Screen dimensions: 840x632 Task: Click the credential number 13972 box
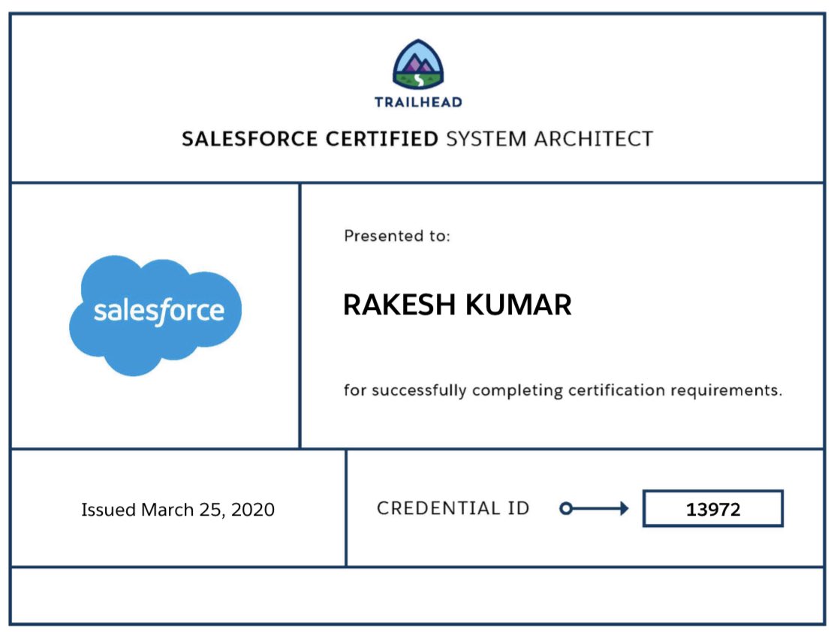pos(713,508)
